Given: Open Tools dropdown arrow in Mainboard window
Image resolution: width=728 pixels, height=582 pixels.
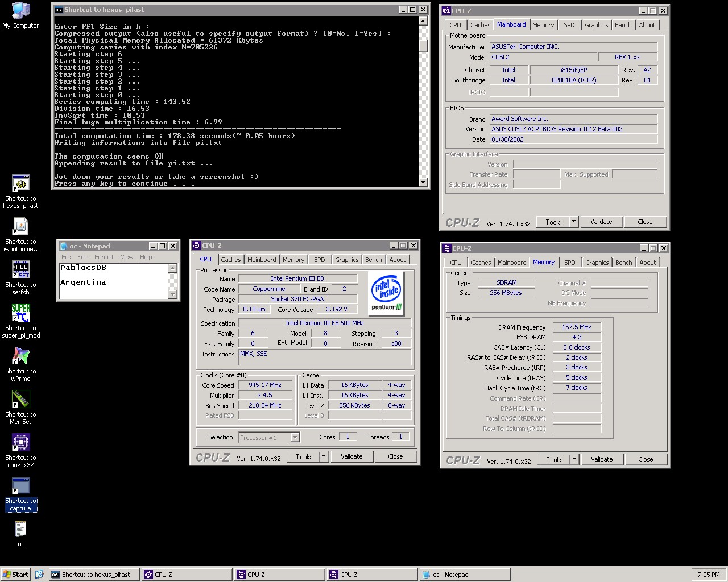Looking at the screenshot, I should point(573,222).
